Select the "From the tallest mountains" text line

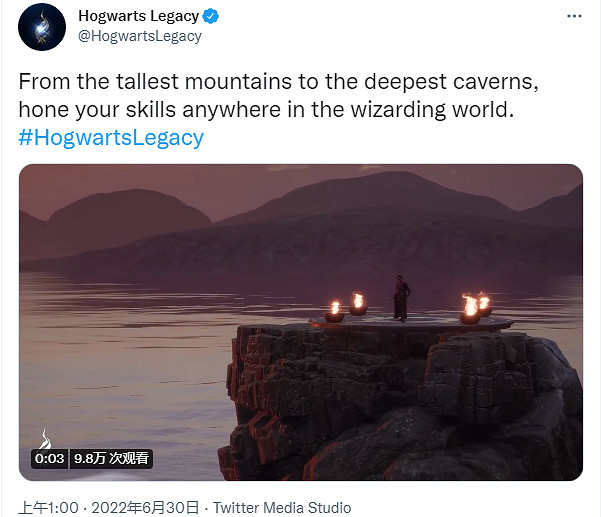[279, 82]
